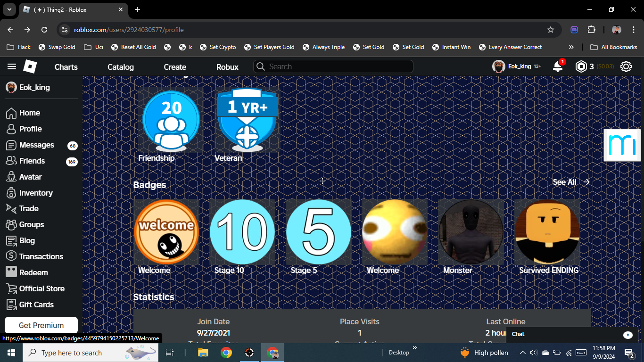Reload the page

coord(44,30)
